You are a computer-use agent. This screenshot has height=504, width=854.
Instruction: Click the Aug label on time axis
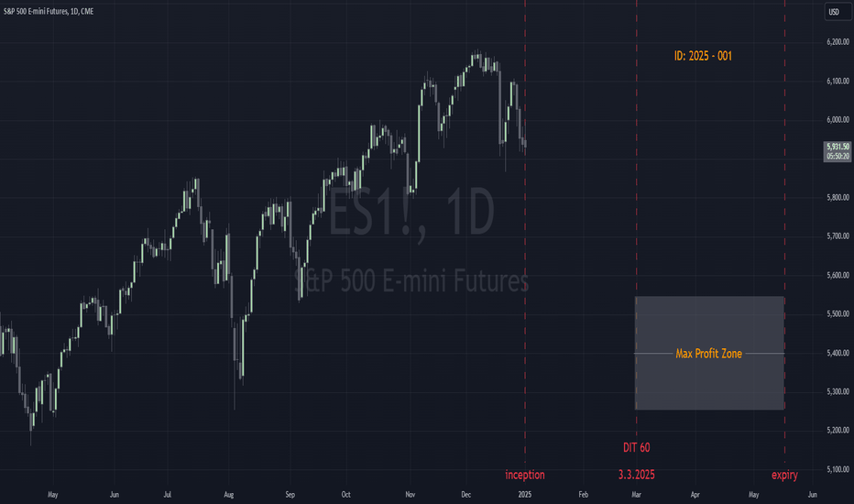click(229, 495)
